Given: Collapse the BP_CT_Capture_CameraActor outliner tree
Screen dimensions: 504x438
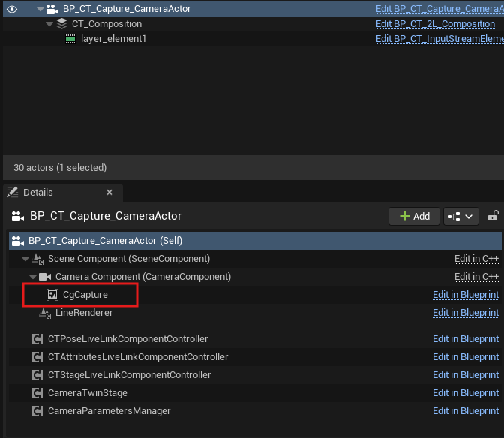Looking at the screenshot, I should coord(40,10).
